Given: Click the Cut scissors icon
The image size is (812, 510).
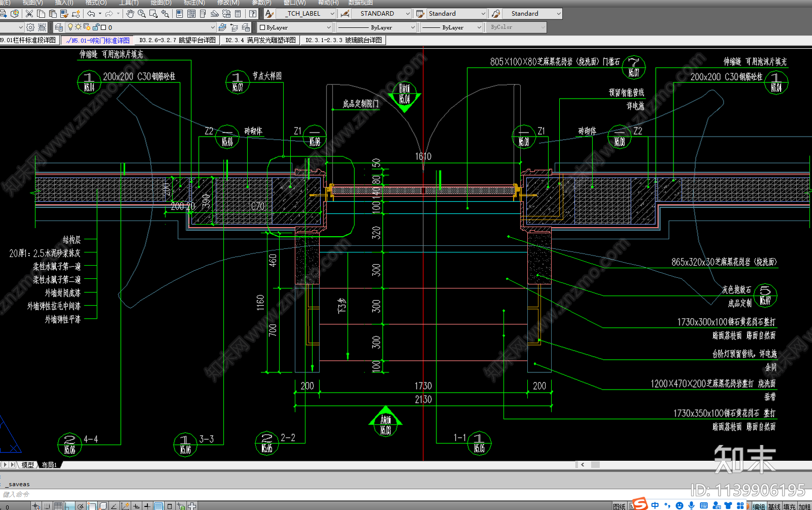Looking at the screenshot, I should point(29,14).
